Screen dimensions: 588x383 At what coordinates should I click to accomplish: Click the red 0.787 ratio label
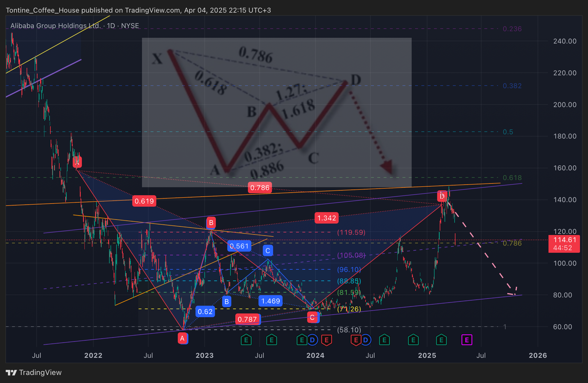point(247,319)
